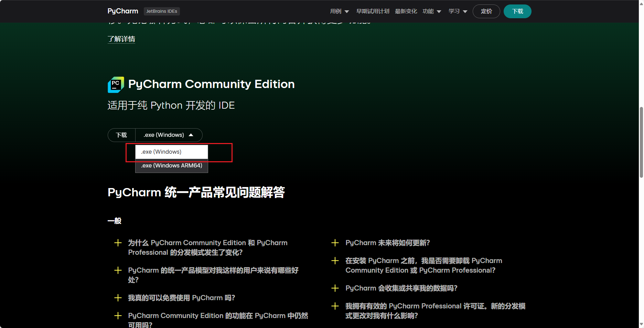Click plus icon beside Professional 许可证 question
The width and height of the screenshot is (644, 328).
[335, 306]
